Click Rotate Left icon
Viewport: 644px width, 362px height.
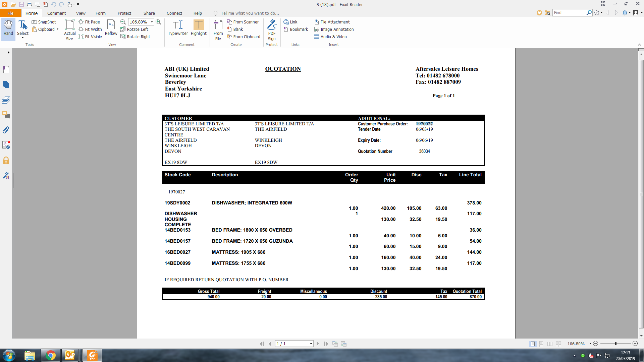123,29
